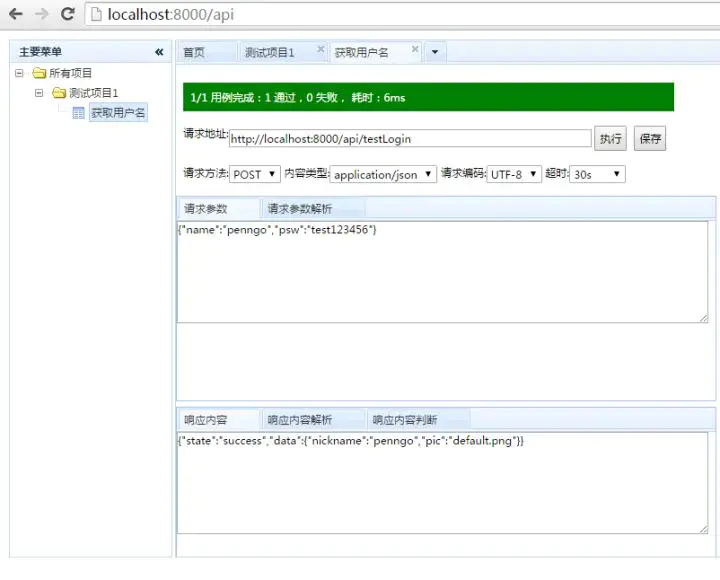The image size is (720, 580).
Task: Reload the page with the refresh icon
Action: click(68, 14)
